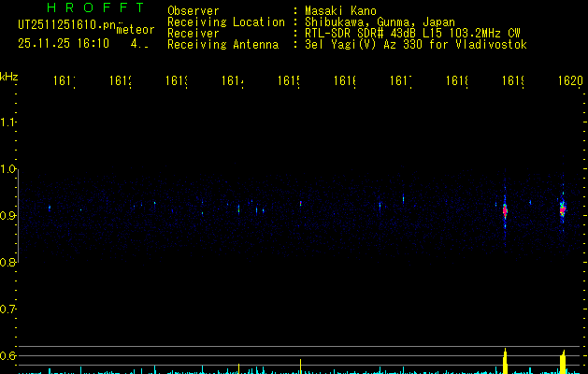The width and height of the screenshot is (588, 374).
Task: Click the green HROFFT title text
Action: pos(95,7)
